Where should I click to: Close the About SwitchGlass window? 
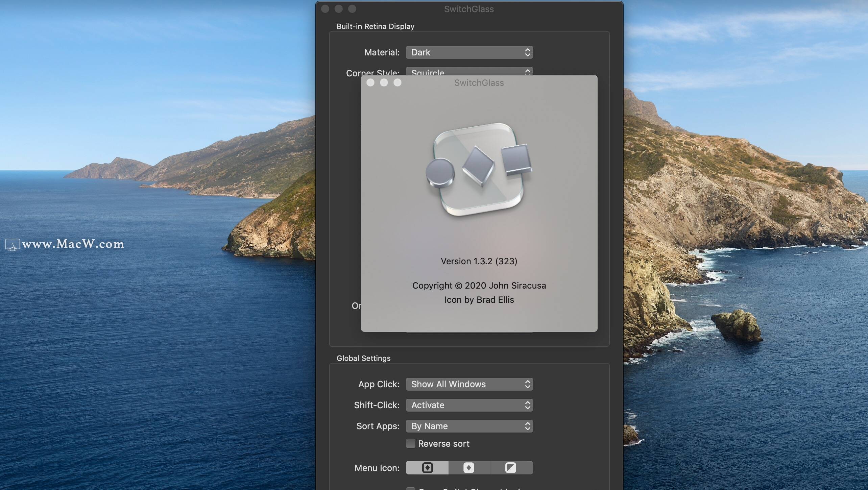pos(370,82)
